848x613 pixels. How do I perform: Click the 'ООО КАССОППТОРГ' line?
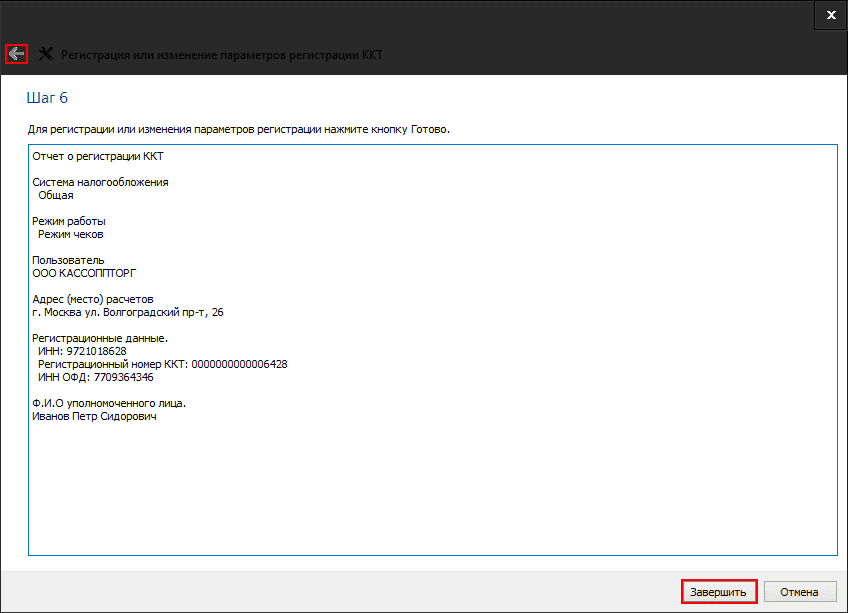coord(84,273)
